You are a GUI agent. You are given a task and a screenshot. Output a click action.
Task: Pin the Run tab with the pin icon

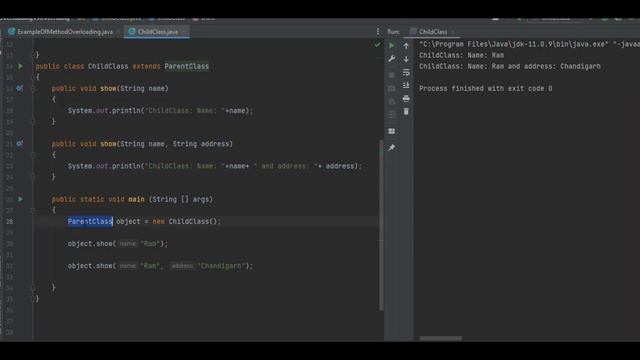(392, 148)
